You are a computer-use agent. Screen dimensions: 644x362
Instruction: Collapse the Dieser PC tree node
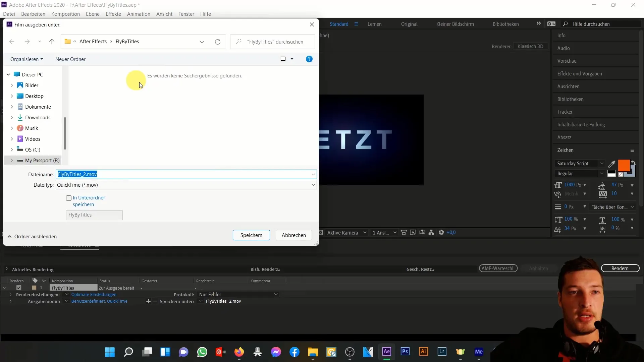coord(8,75)
